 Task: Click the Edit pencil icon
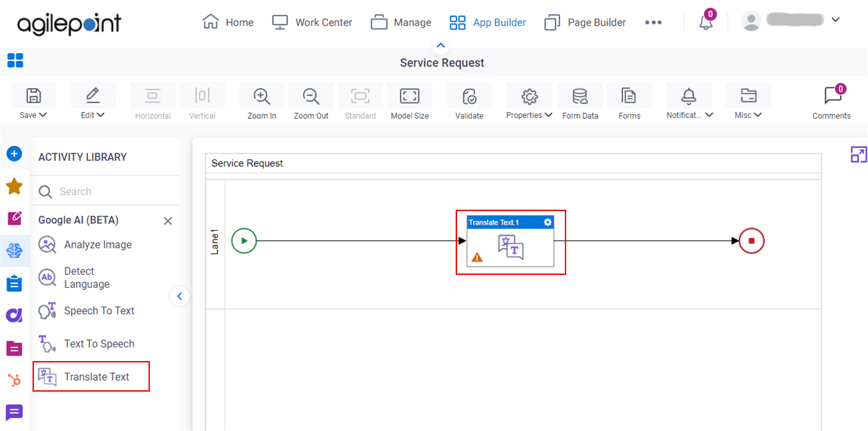(93, 96)
